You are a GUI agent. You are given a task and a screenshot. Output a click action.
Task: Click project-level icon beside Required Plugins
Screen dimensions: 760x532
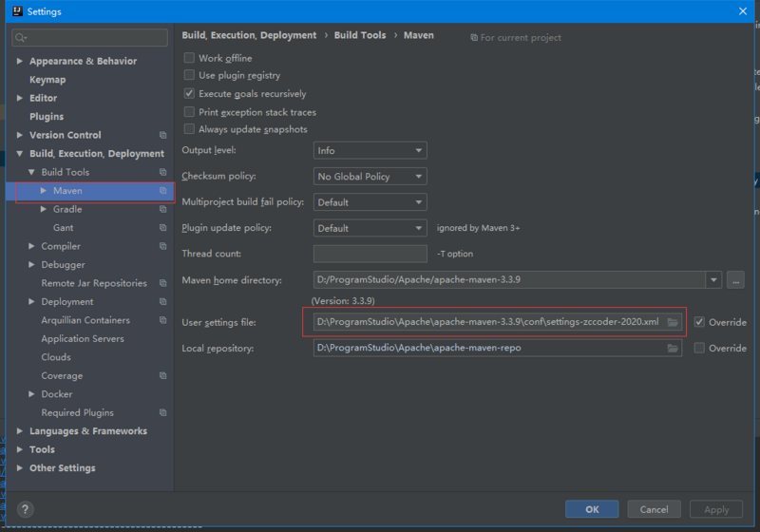(162, 413)
